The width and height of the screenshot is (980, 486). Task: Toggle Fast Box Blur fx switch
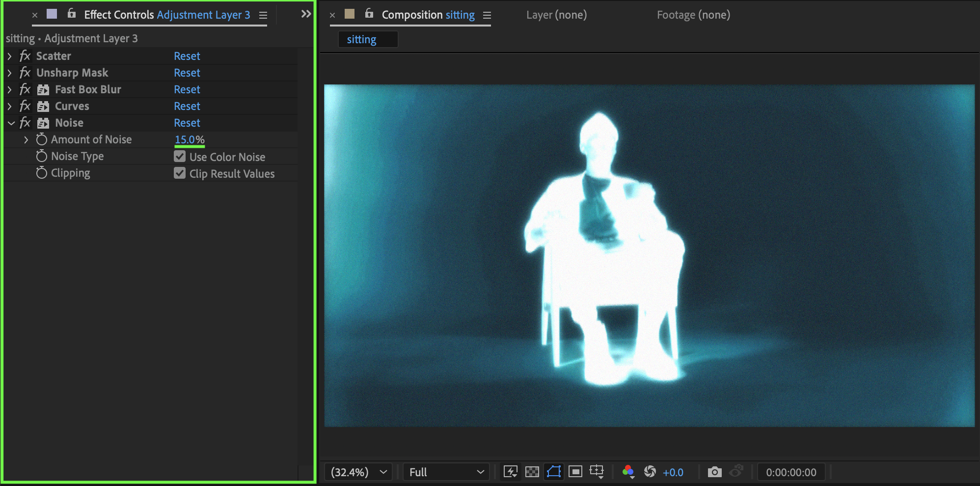tap(25, 89)
